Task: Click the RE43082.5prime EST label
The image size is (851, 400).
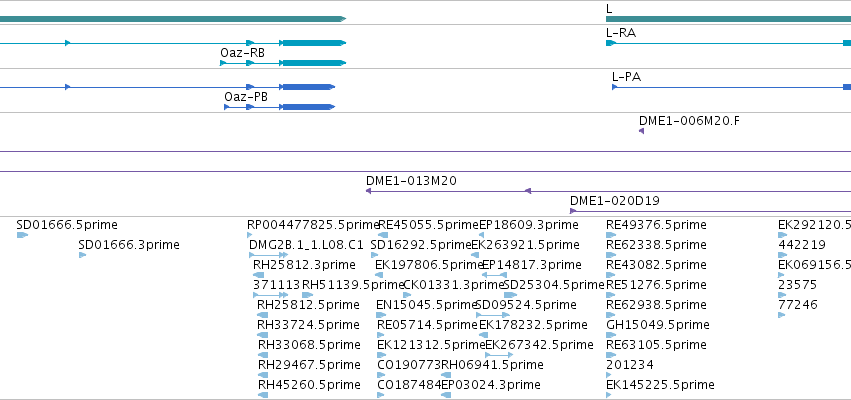Action: coord(656,265)
